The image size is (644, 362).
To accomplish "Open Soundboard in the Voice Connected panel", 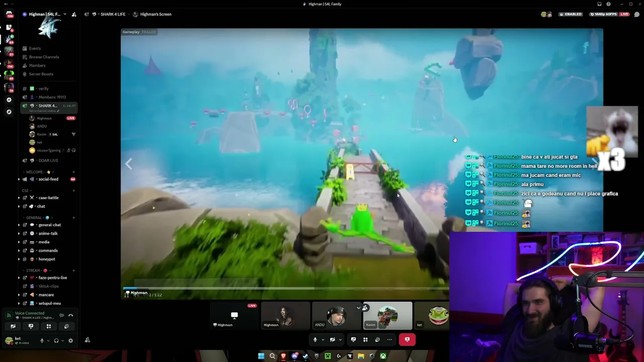I will [x=66, y=326].
